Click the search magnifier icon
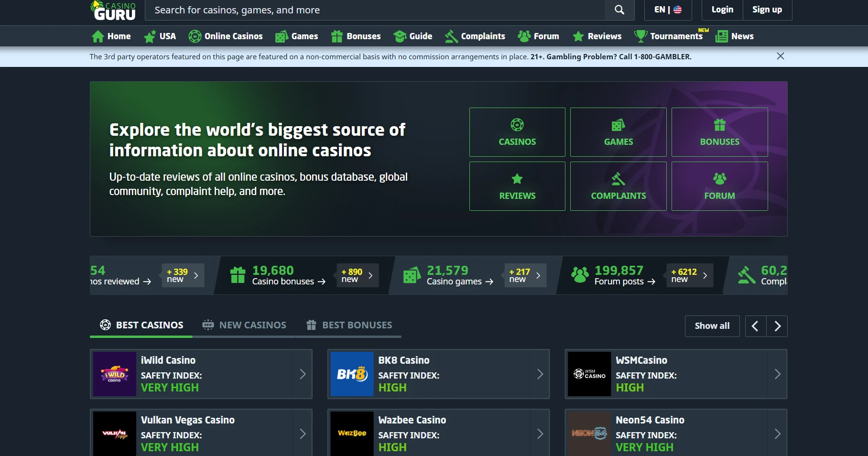 [x=619, y=10]
